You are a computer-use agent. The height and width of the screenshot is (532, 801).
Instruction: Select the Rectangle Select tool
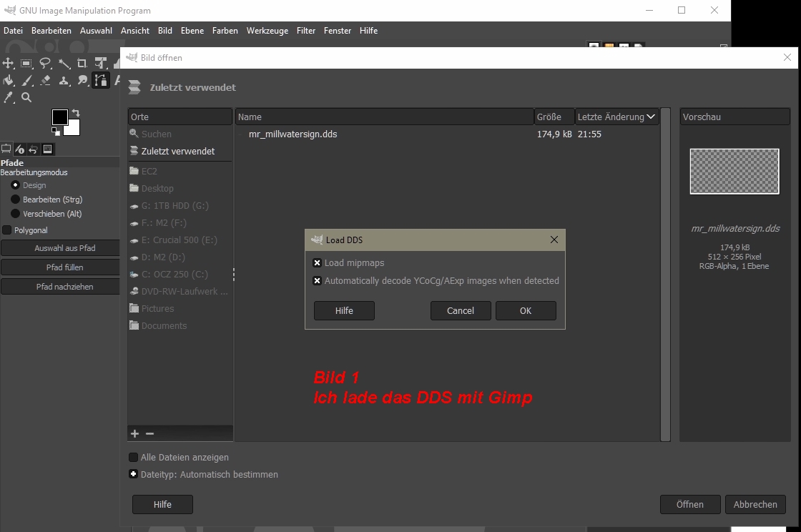(26, 64)
